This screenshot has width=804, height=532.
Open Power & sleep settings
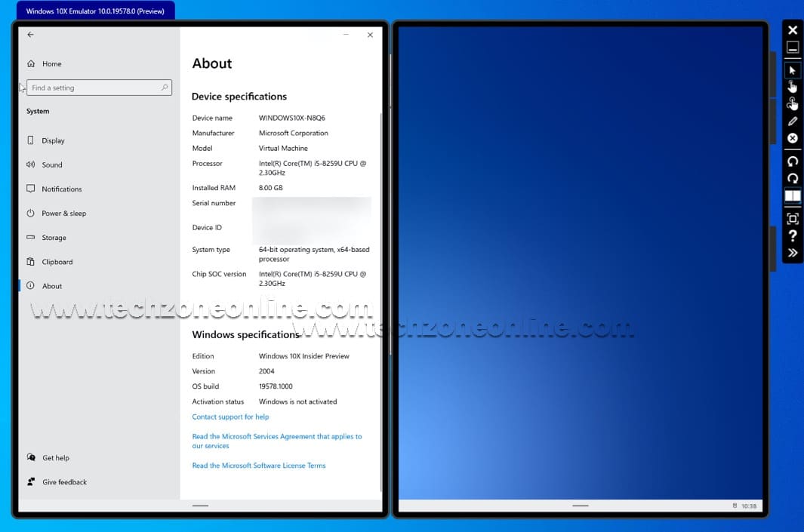click(x=63, y=214)
